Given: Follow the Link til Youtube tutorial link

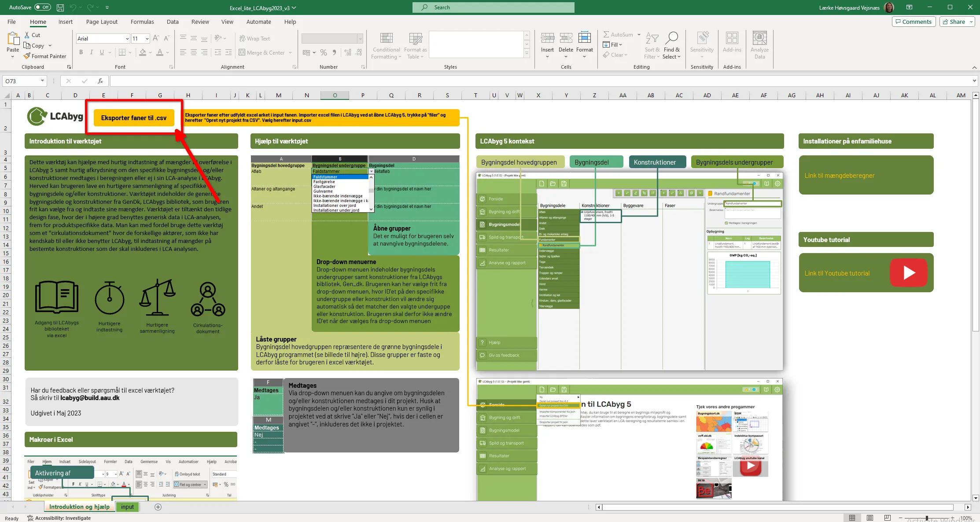Looking at the screenshot, I should [x=837, y=273].
